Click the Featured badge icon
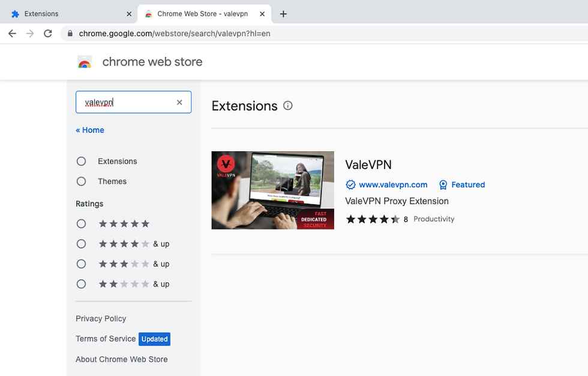 [x=443, y=184]
